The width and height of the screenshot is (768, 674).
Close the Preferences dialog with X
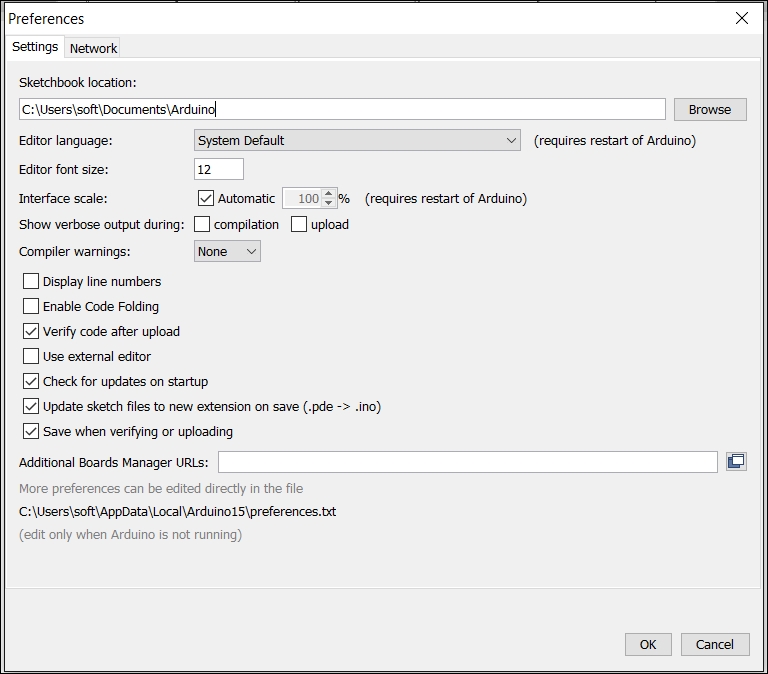click(x=742, y=18)
